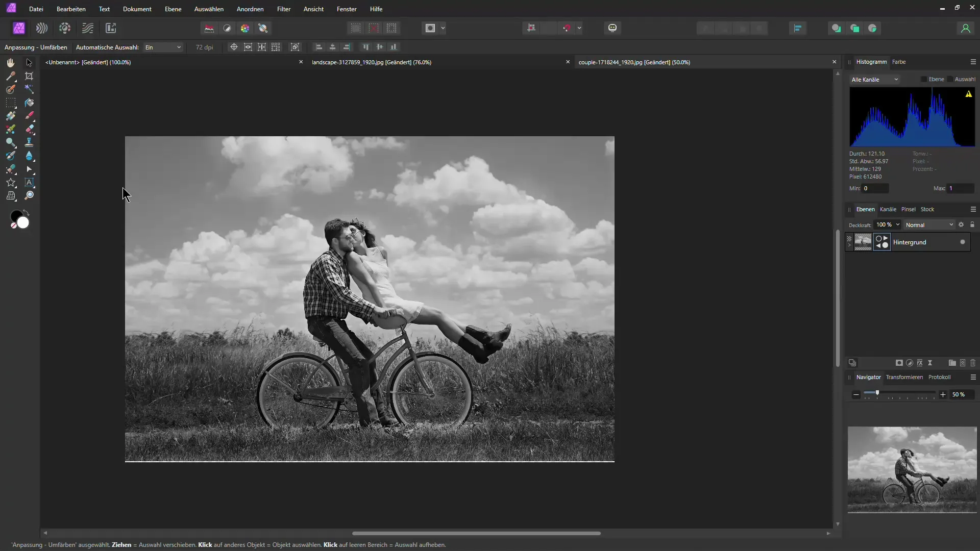Image resolution: width=980 pixels, height=551 pixels.
Task: Switch to Develop Persona
Action: 65,28
